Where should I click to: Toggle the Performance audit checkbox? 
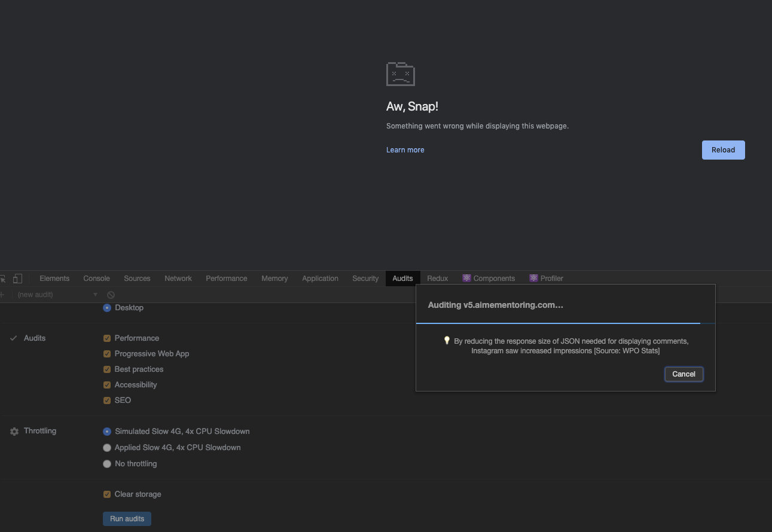click(x=107, y=338)
